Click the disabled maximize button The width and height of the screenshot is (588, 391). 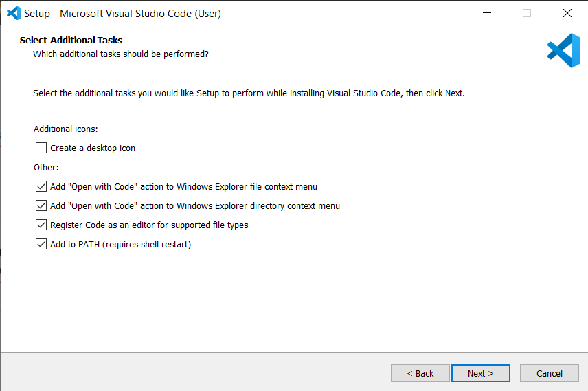coord(527,13)
